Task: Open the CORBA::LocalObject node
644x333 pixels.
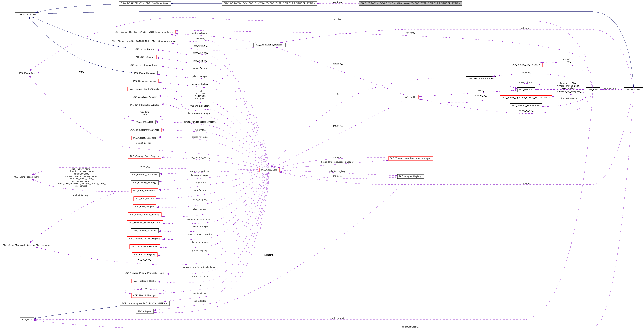Action: coord(27,14)
